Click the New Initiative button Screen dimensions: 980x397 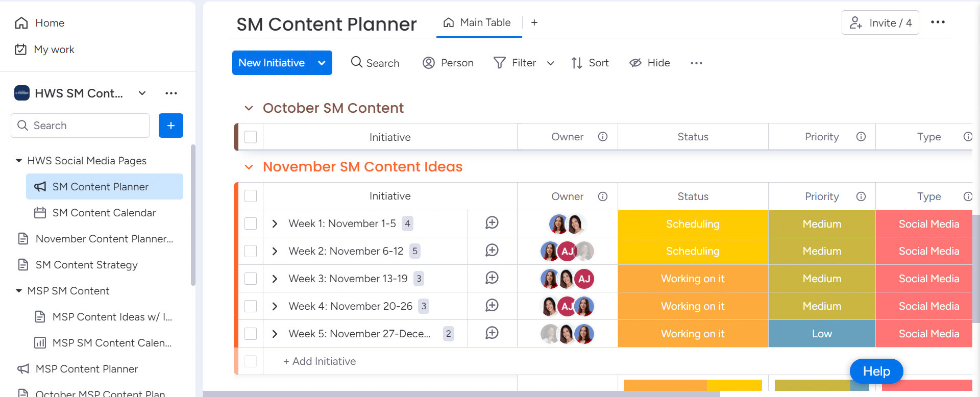(x=272, y=63)
